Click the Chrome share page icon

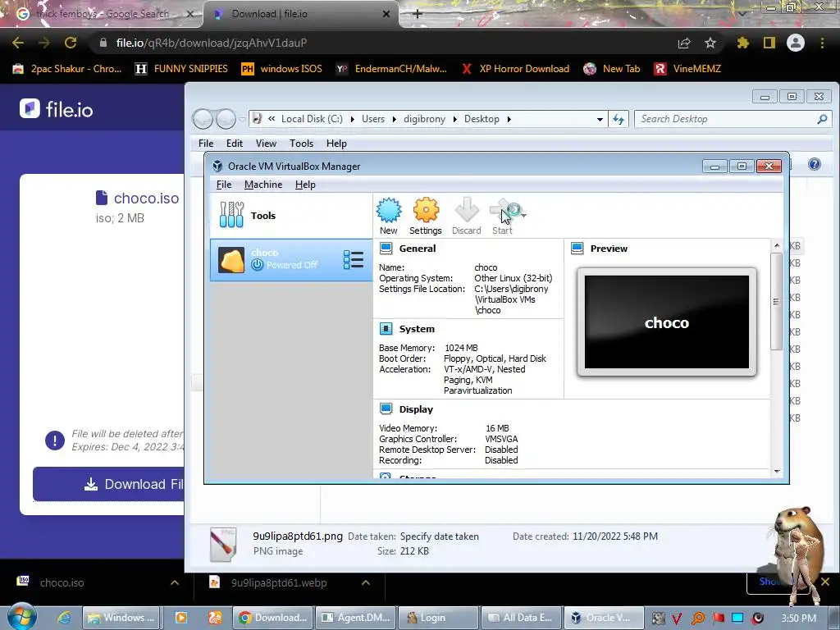point(683,43)
